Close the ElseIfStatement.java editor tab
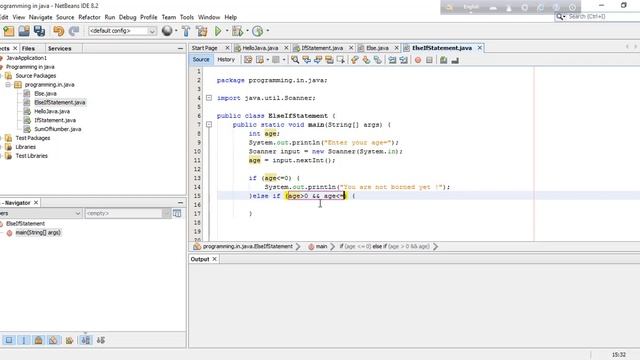This screenshot has height=360, width=640. (x=480, y=48)
